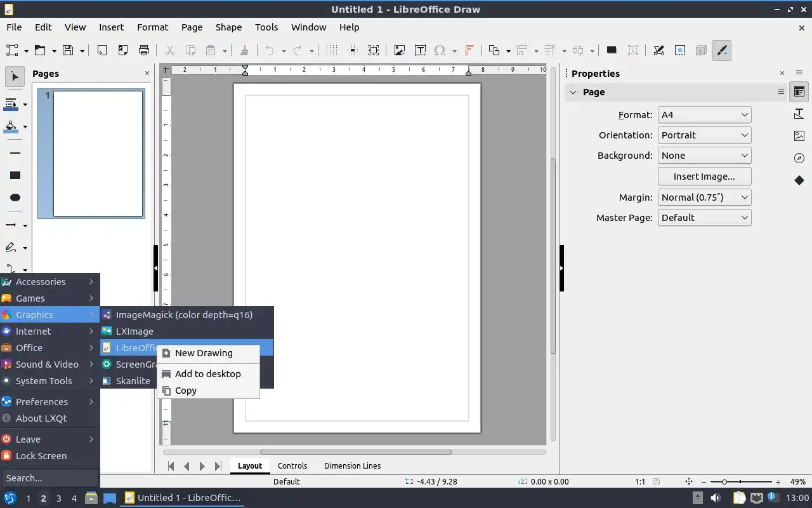Open the sidebar Gallery icon

(799, 136)
